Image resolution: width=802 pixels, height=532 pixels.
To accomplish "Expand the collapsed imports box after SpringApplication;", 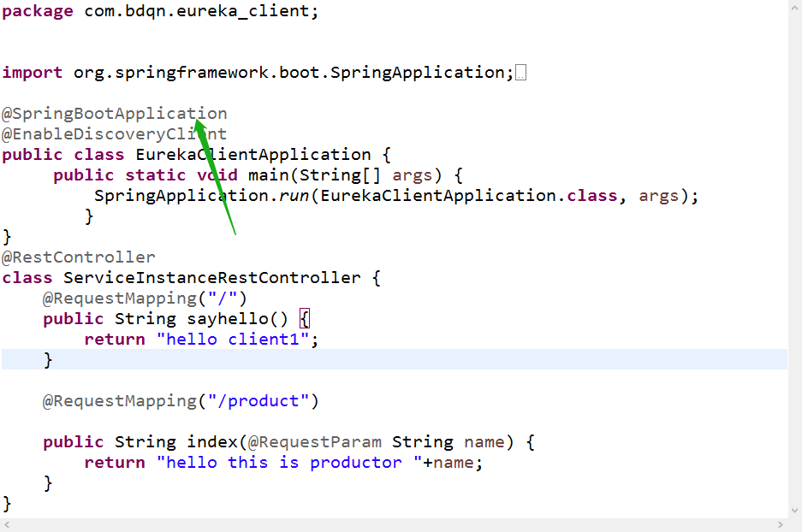I will (x=520, y=73).
